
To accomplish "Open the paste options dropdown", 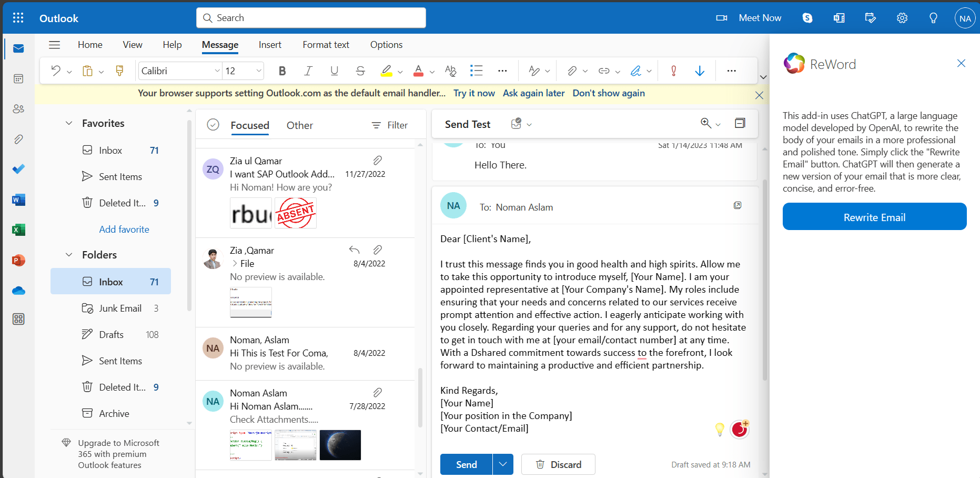I will pyautogui.click(x=102, y=71).
